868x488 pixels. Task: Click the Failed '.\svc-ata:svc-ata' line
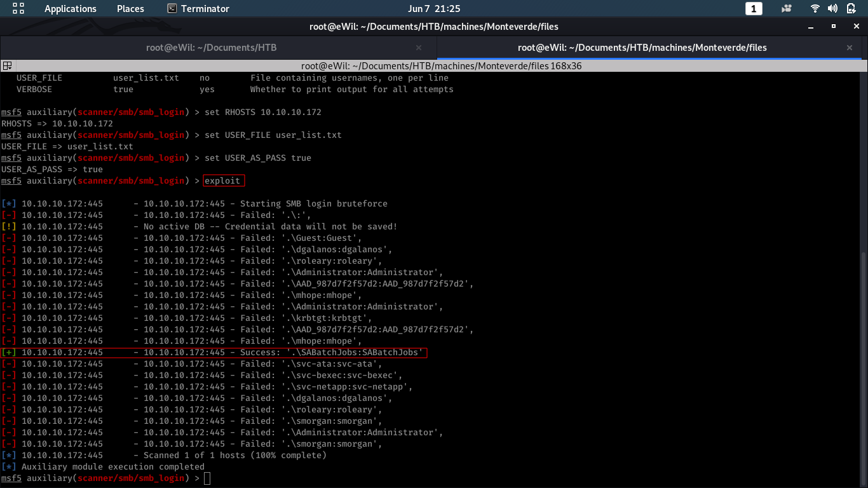[x=192, y=364]
